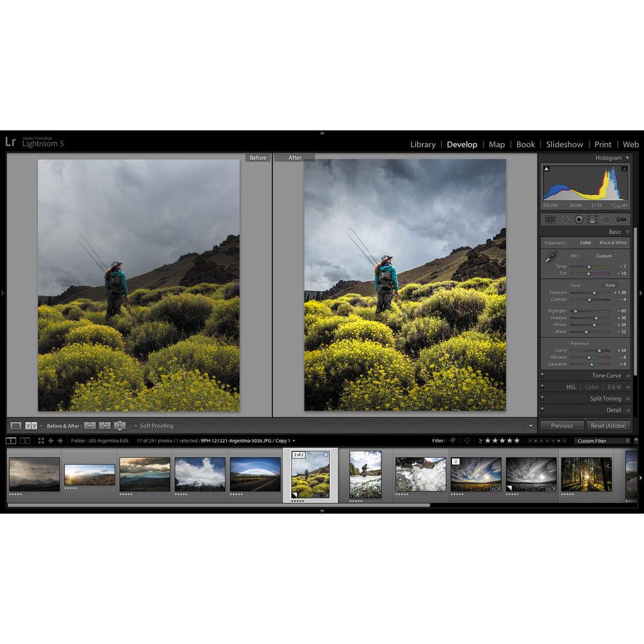Image resolution: width=644 pixels, height=644 pixels.
Task: Select the Crop Overlay tool
Action: (x=550, y=220)
